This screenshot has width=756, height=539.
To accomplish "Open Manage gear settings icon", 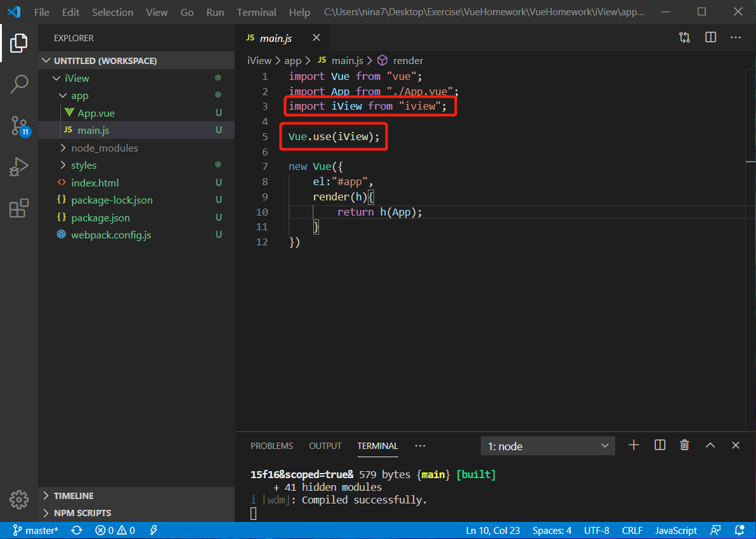I will 19,500.
